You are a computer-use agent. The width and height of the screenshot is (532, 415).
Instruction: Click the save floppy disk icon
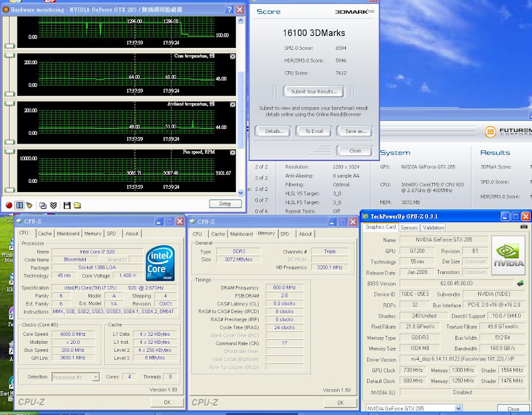(67, 205)
